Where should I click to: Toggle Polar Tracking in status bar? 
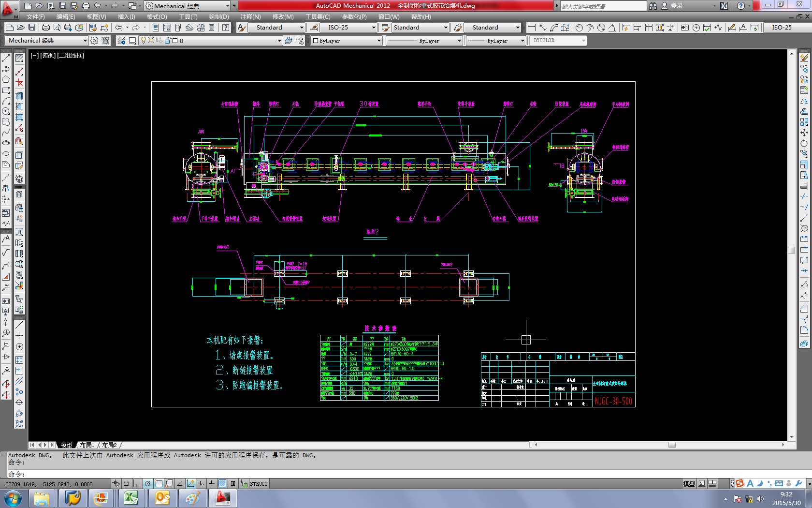(148, 483)
